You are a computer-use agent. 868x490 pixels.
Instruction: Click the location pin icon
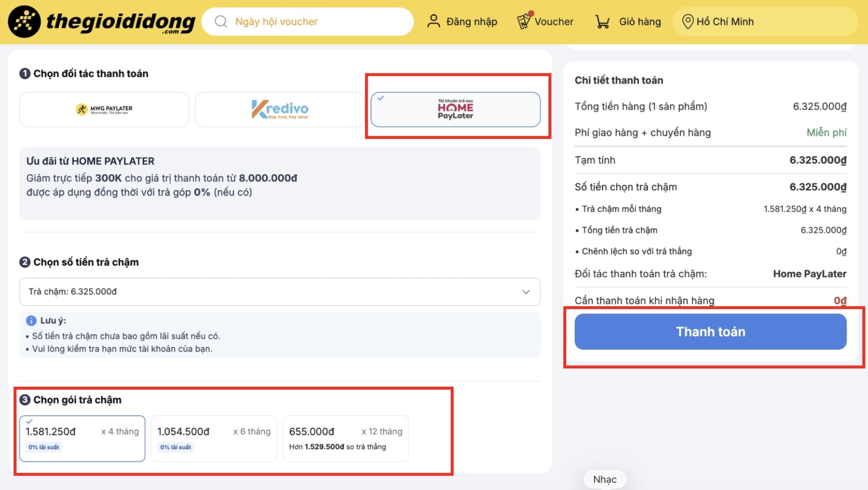tap(688, 21)
